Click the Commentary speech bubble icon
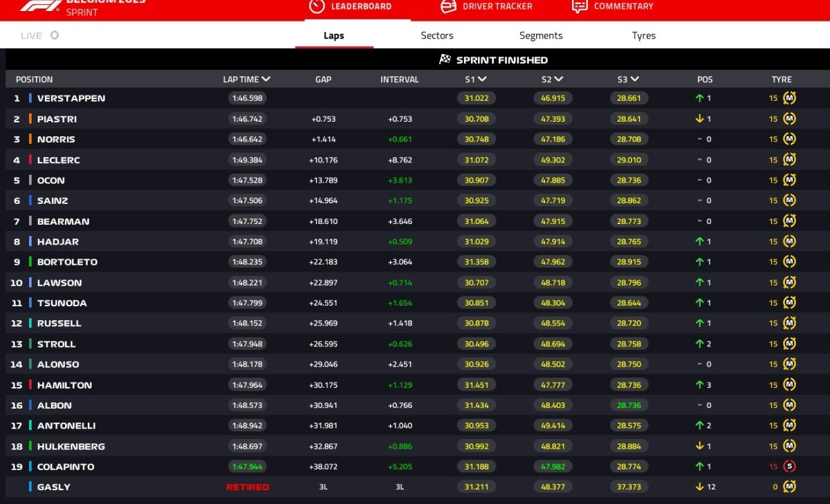The width and height of the screenshot is (830, 504). (x=580, y=6)
